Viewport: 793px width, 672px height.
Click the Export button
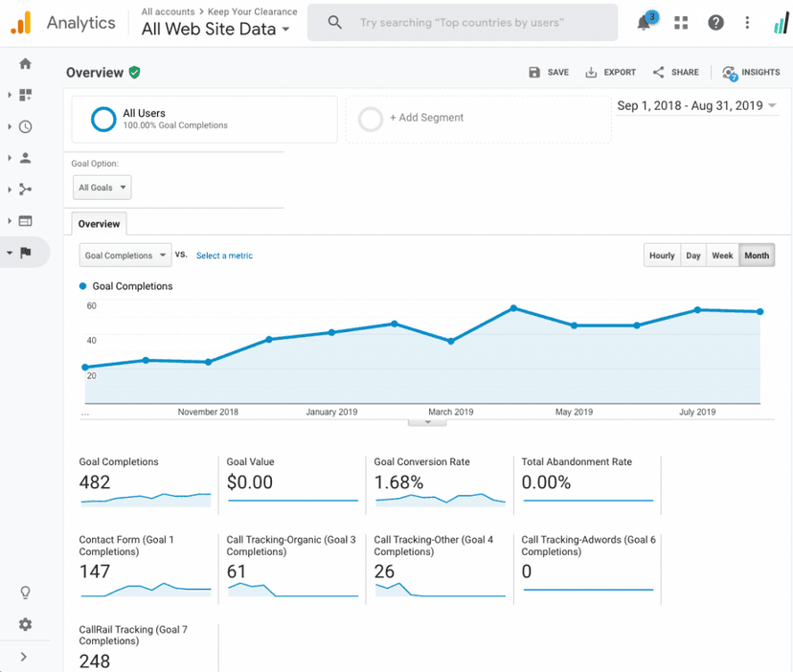pyautogui.click(x=610, y=73)
